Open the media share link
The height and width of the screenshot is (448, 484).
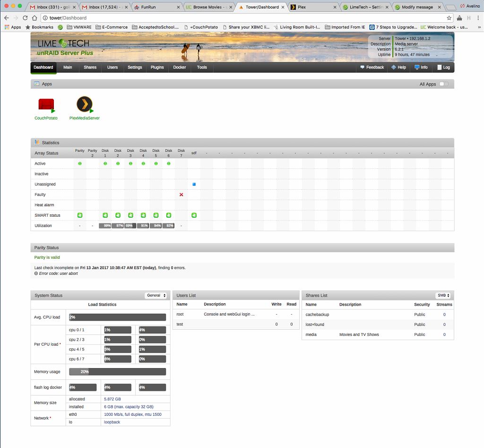coord(311,334)
